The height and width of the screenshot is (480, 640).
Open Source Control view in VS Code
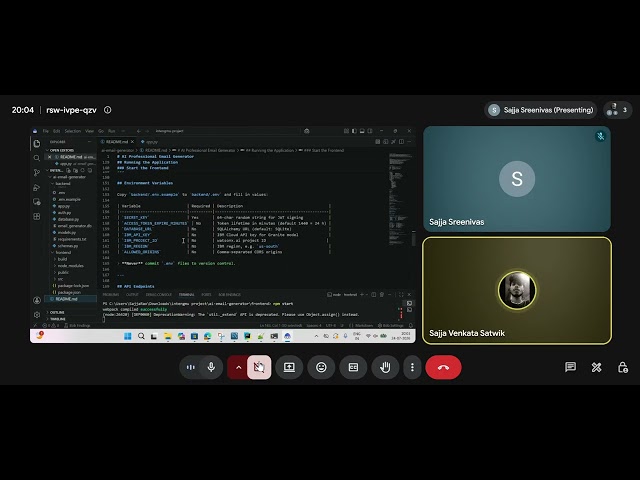[37, 172]
